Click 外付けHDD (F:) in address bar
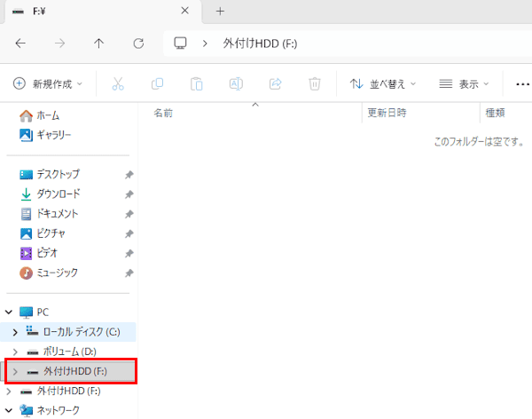The width and height of the screenshot is (532, 419). 260,43
